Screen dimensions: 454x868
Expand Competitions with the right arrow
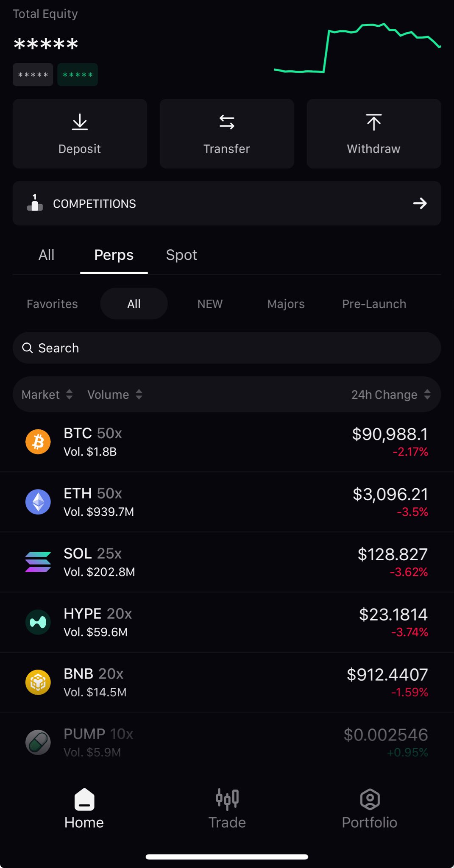(420, 203)
